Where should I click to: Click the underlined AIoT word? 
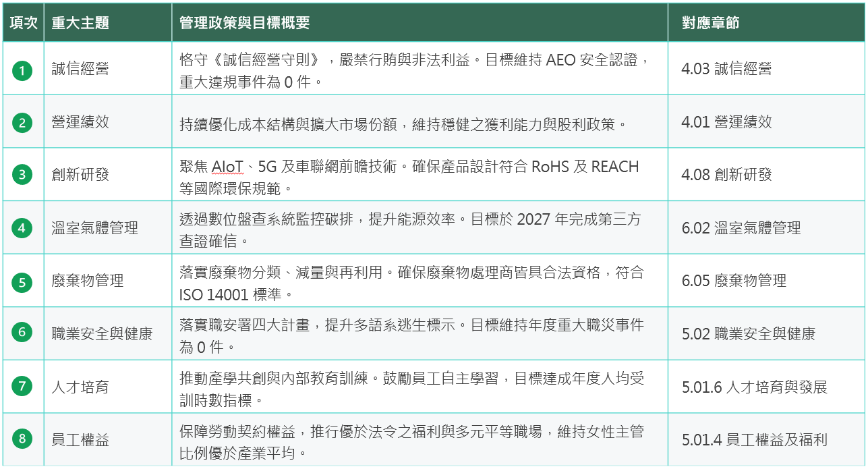click(229, 167)
